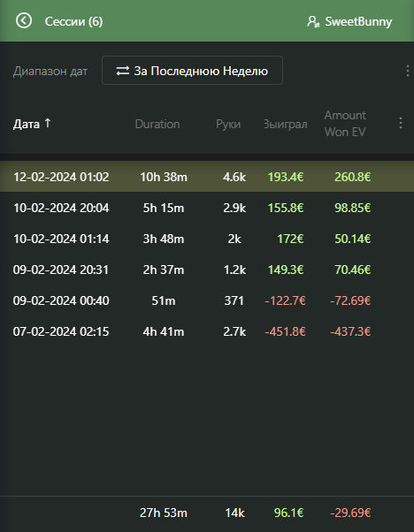Select the 12-02-2024 01:02 session row
Screen dimensions: 414x532
[207, 177]
